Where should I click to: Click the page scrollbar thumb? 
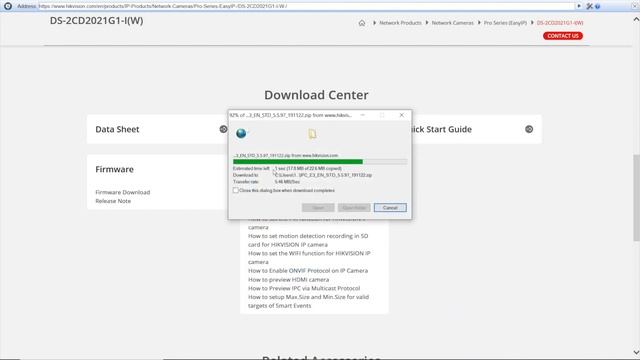pyautogui.click(x=636, y=198)
